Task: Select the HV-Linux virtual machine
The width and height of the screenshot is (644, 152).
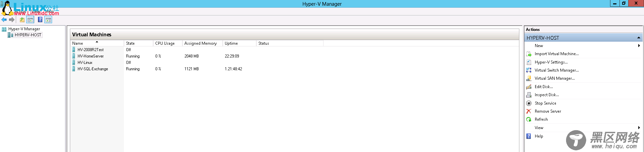Action: 85,63
